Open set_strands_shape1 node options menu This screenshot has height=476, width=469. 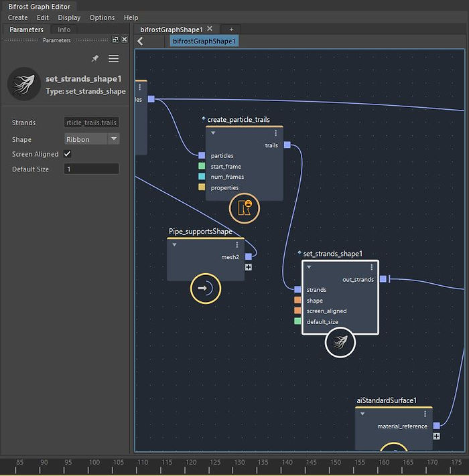click(x=371, y=267)
